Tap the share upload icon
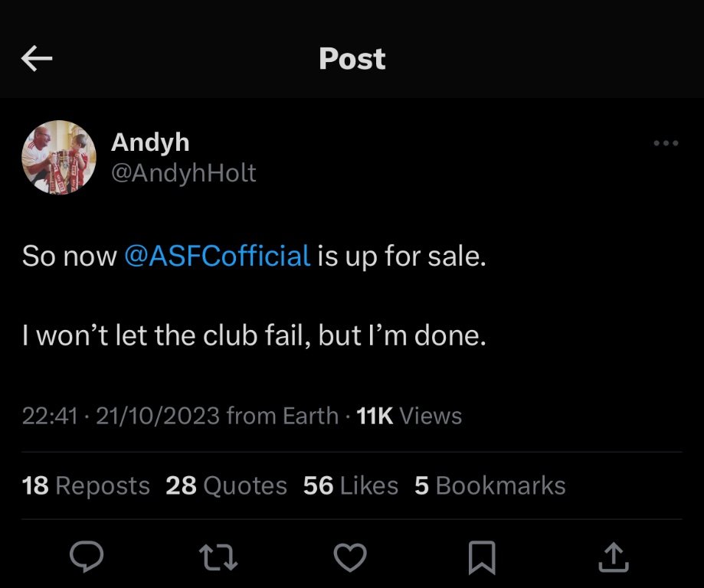This screenshot has height=588, width=704. (x=614, y=557)
